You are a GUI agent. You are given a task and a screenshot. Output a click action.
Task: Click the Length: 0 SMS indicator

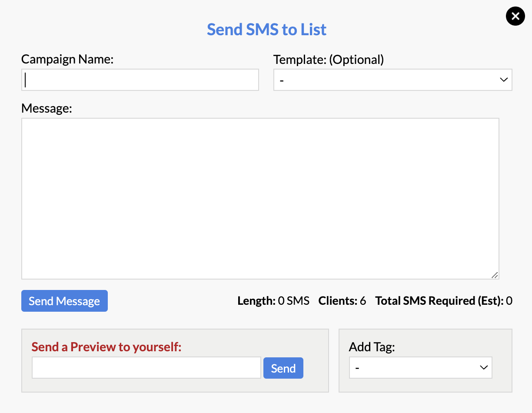point(273,301)
